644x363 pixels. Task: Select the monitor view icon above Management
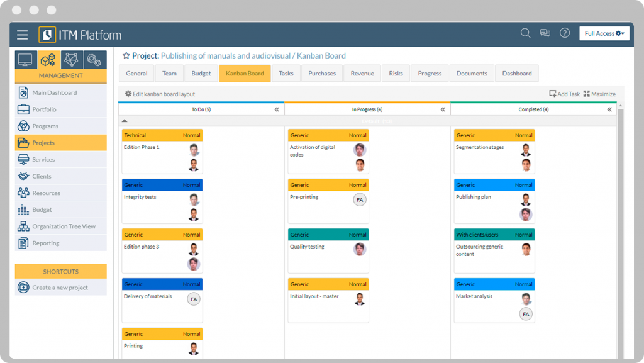(x=26, y=59)
